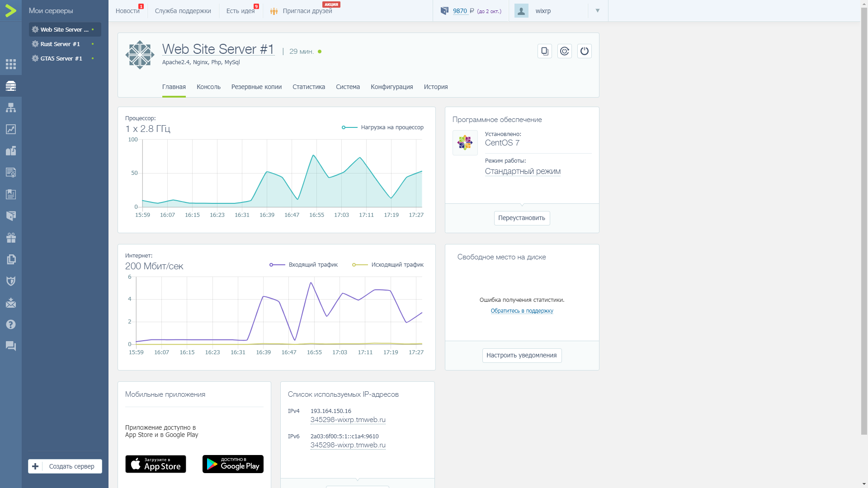Switch to the Статистика tab
Viewport: 868px width, 488px height.
[308, 87]
